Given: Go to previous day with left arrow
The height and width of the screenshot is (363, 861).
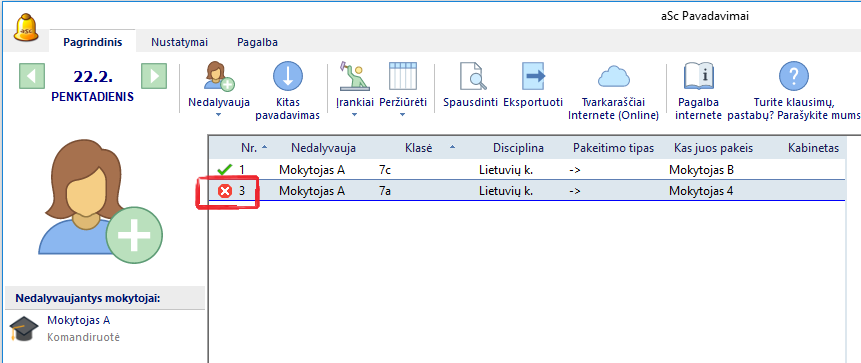Looking at the screenshot, I should click(32, 76).
